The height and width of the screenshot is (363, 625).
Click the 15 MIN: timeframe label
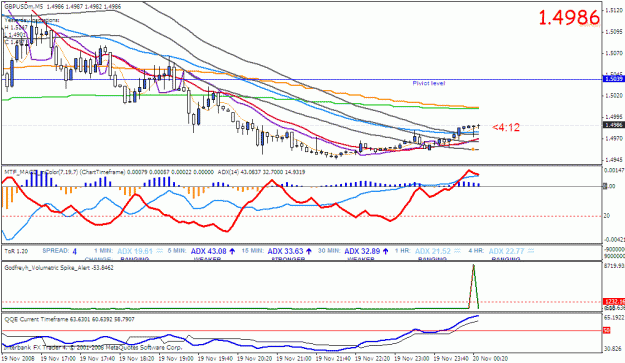coord(253,251)
